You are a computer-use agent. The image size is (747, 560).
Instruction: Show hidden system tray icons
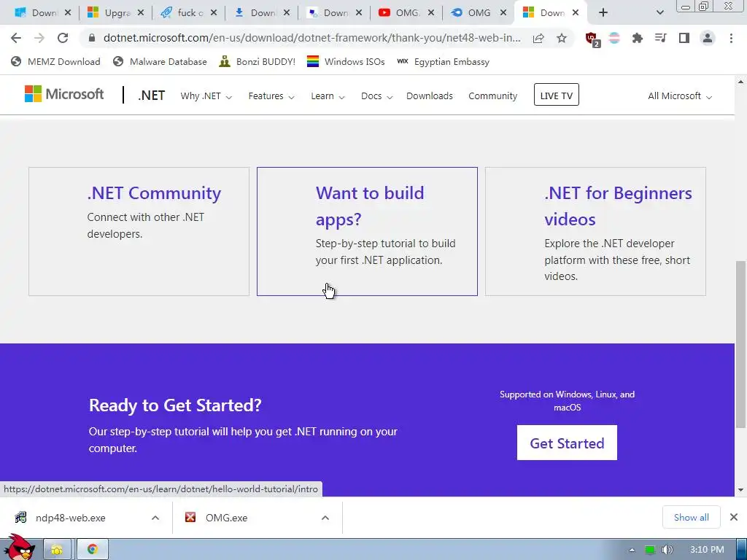(x=632, y=550)
